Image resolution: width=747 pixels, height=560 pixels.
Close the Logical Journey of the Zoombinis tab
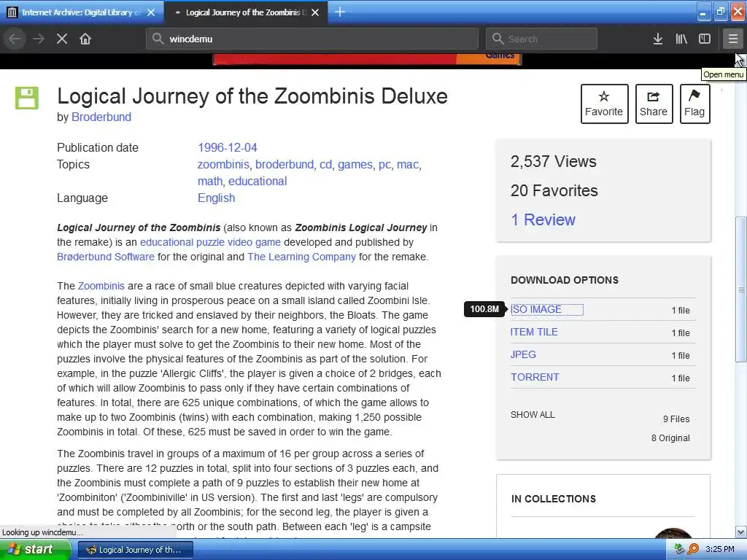pos(315,12)
